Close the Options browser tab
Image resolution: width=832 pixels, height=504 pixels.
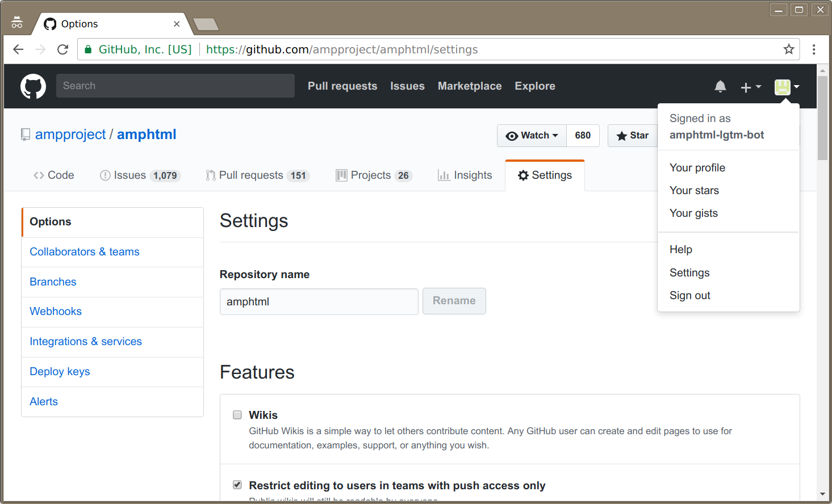177,24
